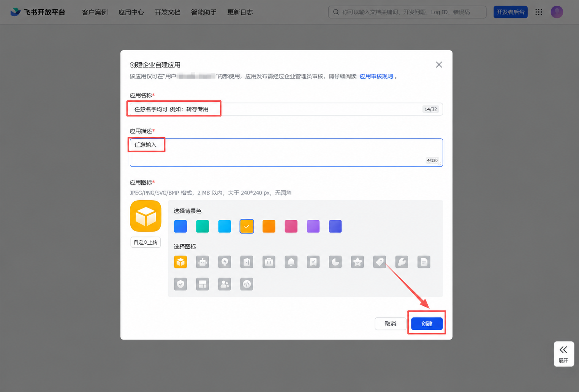Image resolution: width=579 pixels, height=392 pixels.
Task: Select the pink background color
Action: pos(291,226)
